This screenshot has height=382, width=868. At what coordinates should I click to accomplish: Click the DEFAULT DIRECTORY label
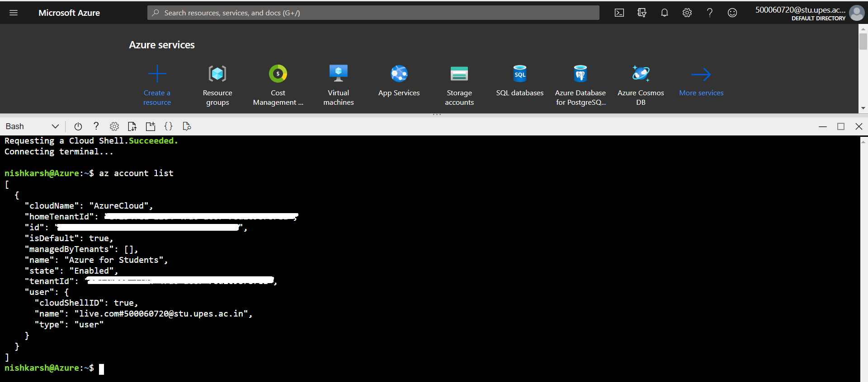click(x=818, y=19)
